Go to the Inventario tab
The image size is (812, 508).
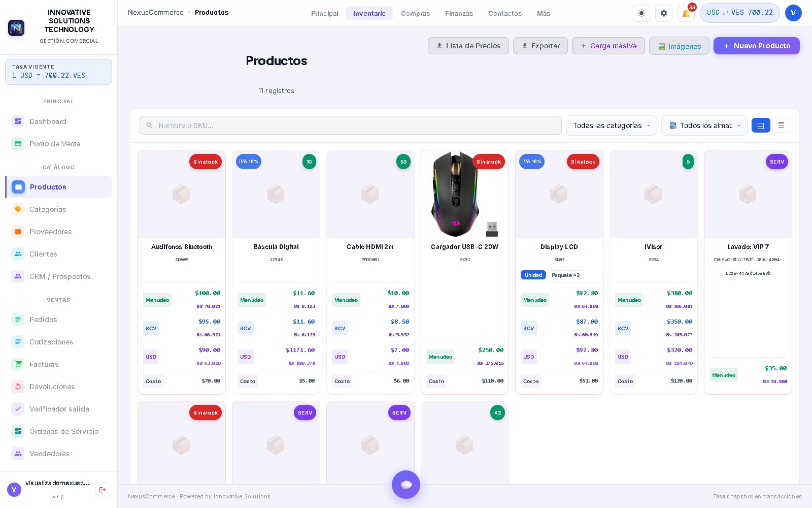click(369, 14)
